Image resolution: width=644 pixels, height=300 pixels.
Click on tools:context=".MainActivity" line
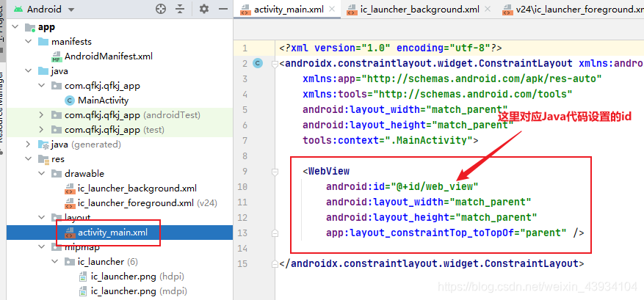pyautogui.click(x=391, y=140)
